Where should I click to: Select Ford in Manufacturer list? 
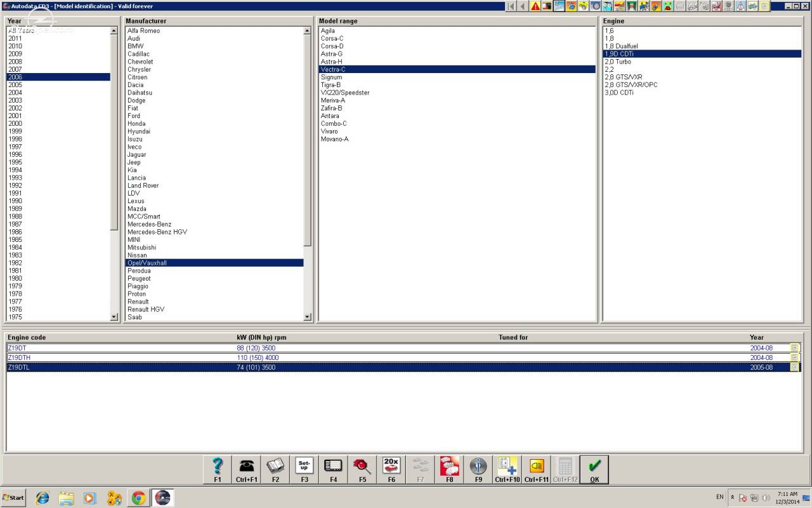click(214, 116)
